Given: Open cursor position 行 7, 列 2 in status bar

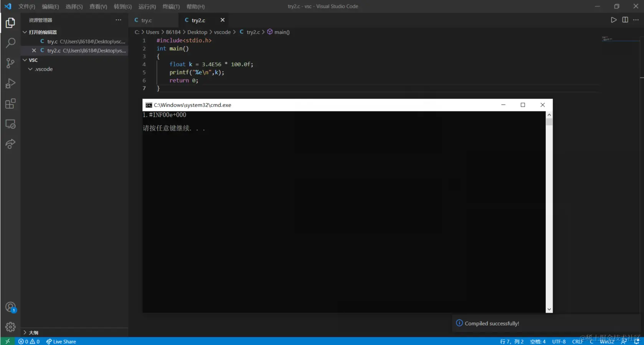Looking at the screenshot, I should pyautogui.click(x=512, y=342).
